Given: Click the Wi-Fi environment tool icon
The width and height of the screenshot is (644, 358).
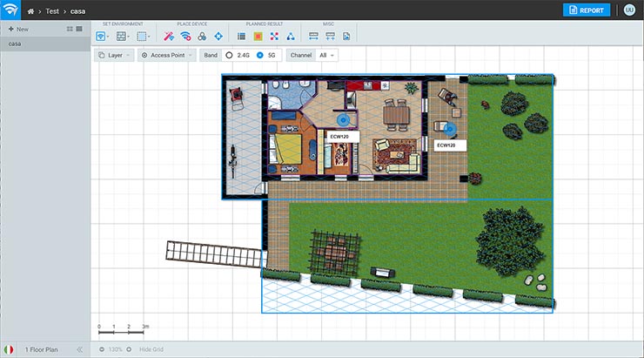Looking at the screenshot, I should (102, 37).
